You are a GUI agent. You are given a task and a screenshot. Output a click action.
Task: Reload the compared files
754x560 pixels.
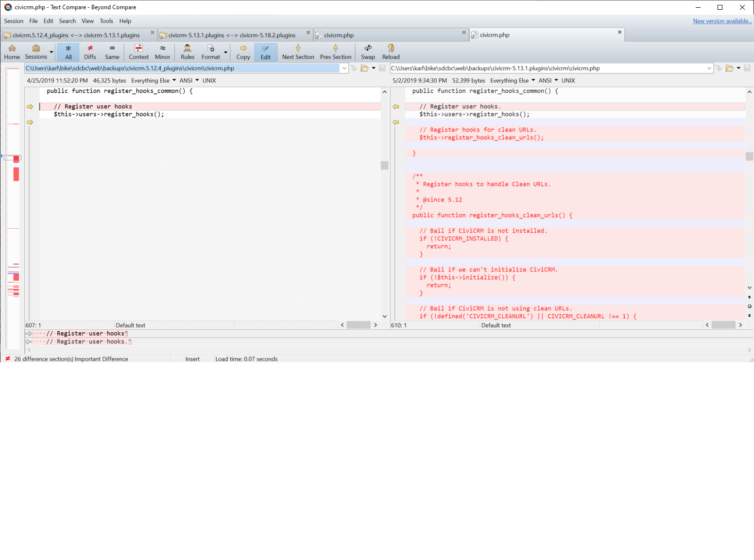click(391, 52)
